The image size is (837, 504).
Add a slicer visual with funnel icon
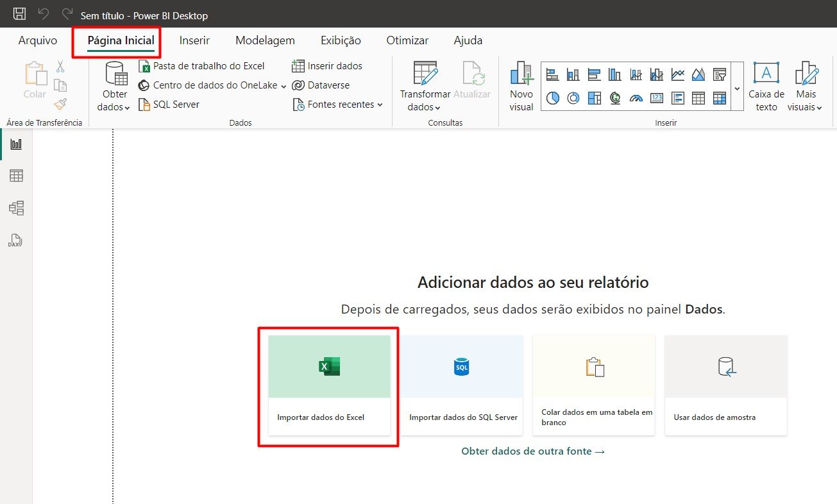tap(719, 74)
